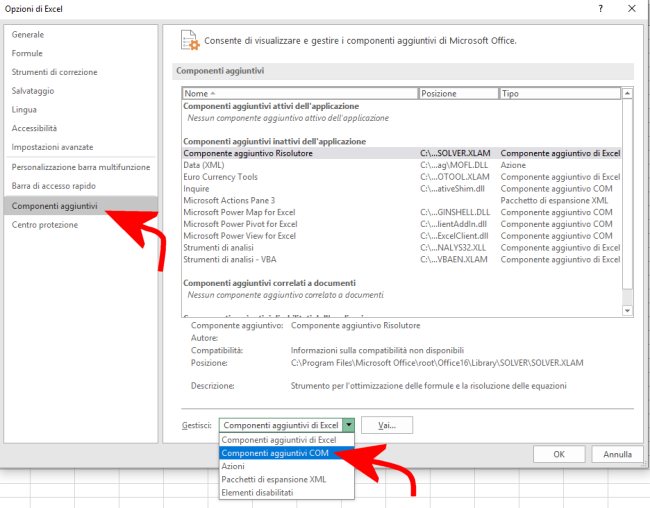Click SOLVER.XLAM position cell
The height and width of the screenshot is (508, 650).
tap(455, 153)
